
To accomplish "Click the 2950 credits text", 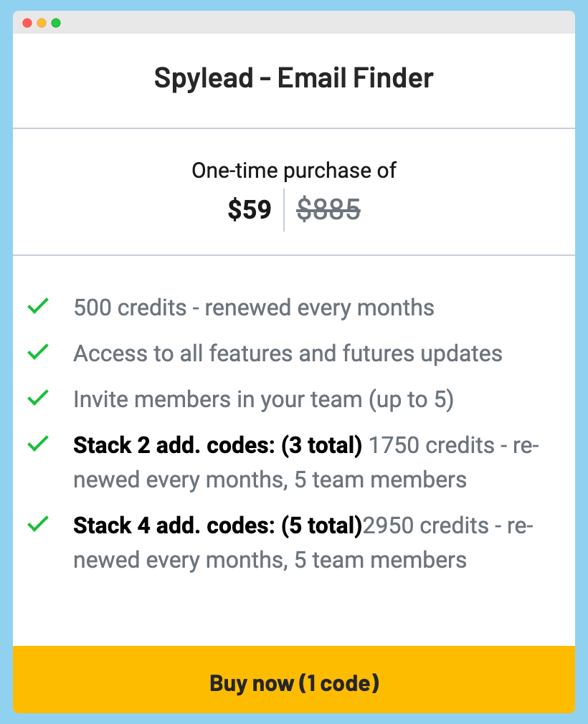I will point(425,526).
